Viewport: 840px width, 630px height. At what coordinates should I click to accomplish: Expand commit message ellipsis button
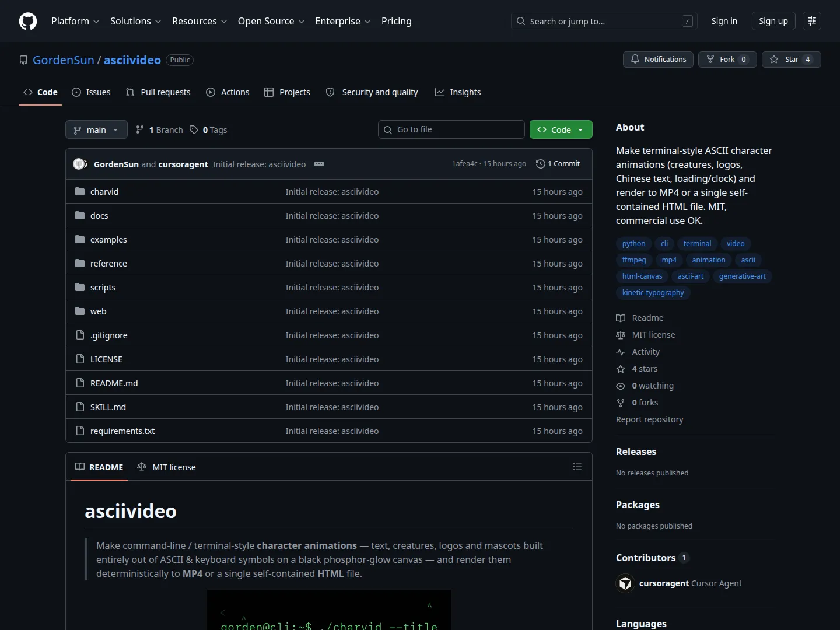coord(319,164)
